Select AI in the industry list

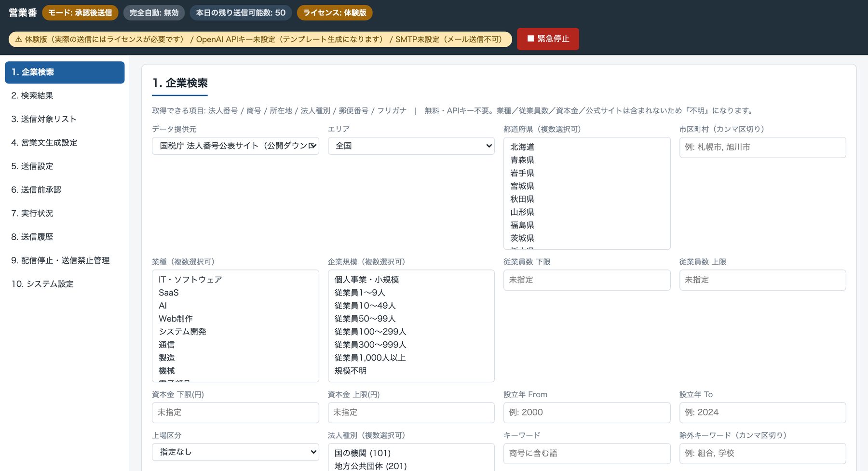(x=235, y=306)
